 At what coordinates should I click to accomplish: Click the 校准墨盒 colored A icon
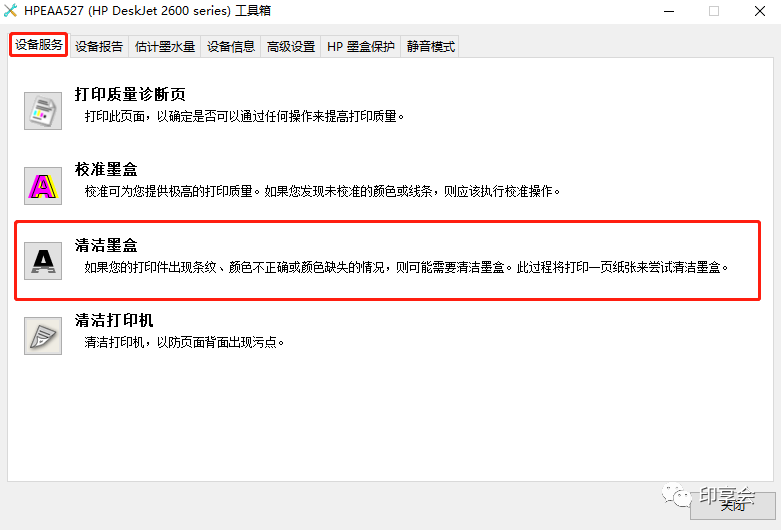click(x=43, y=186)
